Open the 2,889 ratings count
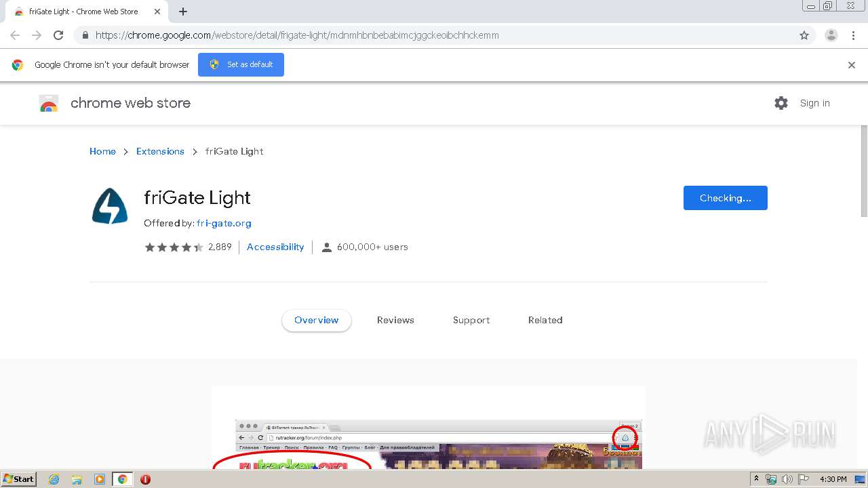Image resolution: width=868 pixels, height=488 pixels. (220, 247)
